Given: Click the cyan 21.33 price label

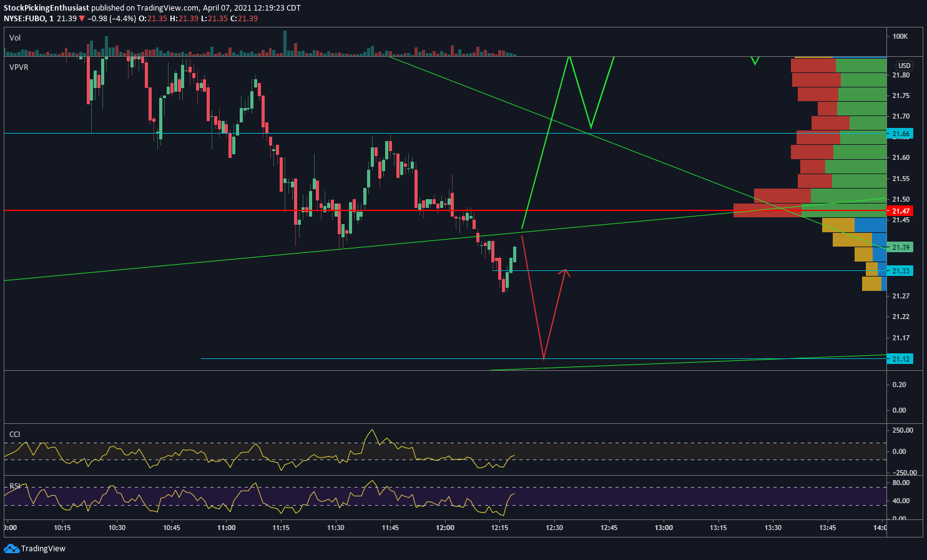Looking at the screenshot, I should coord(900,270).
